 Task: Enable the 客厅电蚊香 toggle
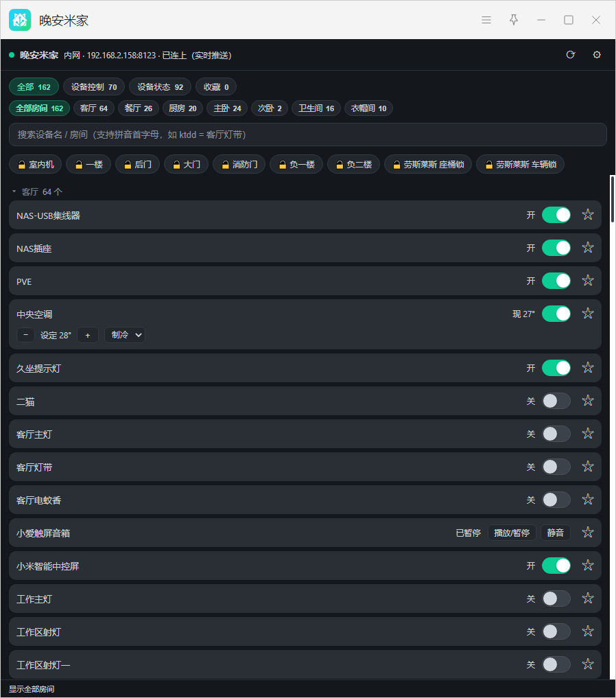(x=556, y=500)
